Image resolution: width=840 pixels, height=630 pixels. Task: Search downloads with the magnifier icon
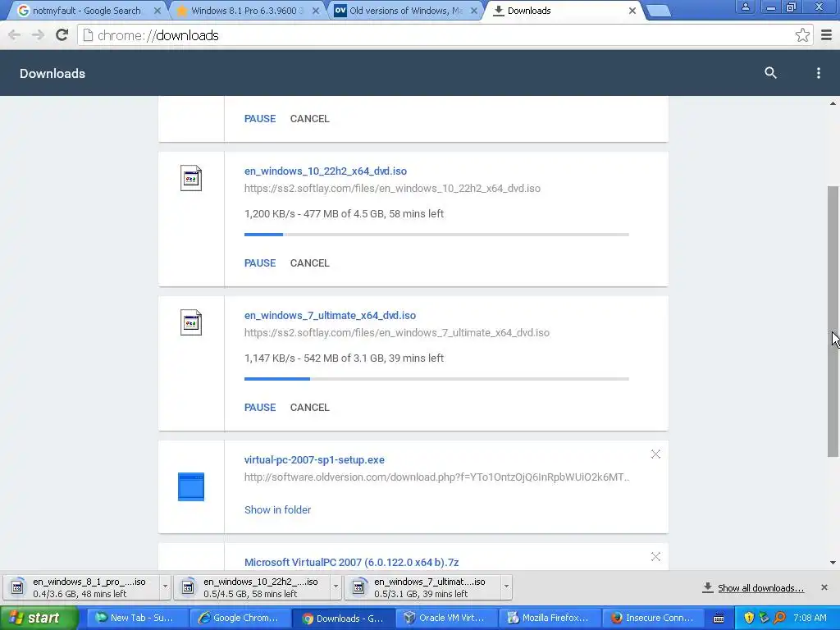coord(770,73)
